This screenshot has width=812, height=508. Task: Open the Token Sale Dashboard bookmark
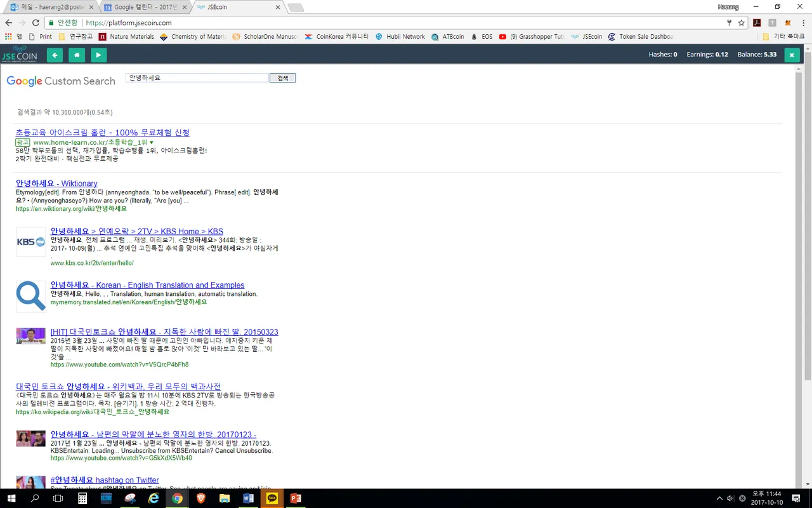641,37
